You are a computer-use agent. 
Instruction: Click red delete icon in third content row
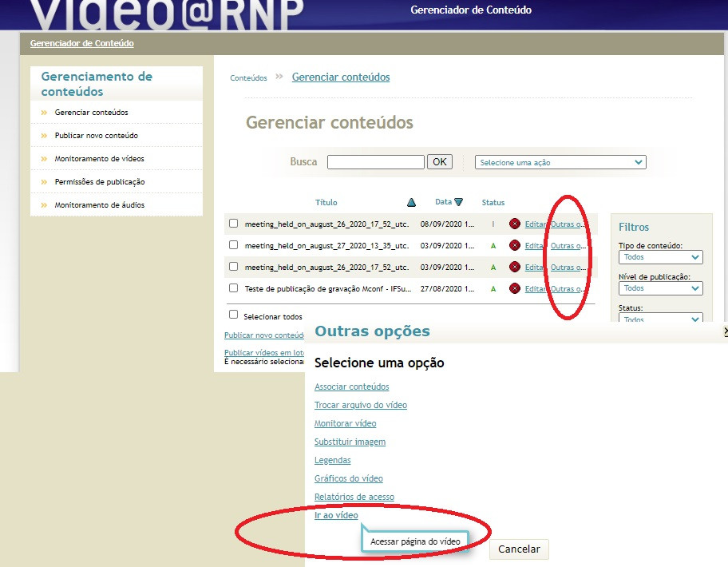[515, 267]
